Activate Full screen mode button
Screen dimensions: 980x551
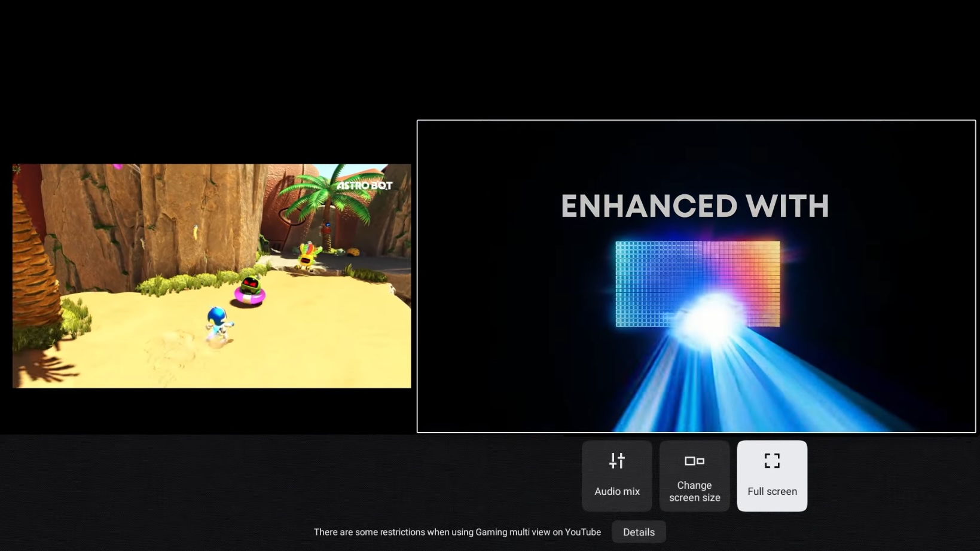tap(772, 476)
